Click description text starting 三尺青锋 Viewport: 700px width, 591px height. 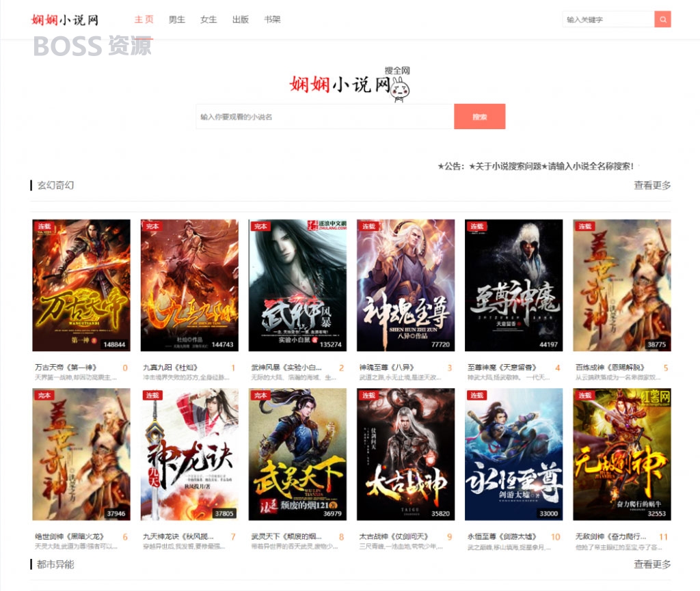coord(401,547)
